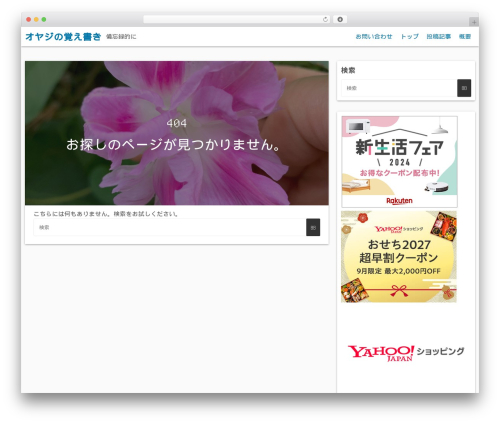Click the 404 flower header image
Screen dimensions: 500x423
177,133
